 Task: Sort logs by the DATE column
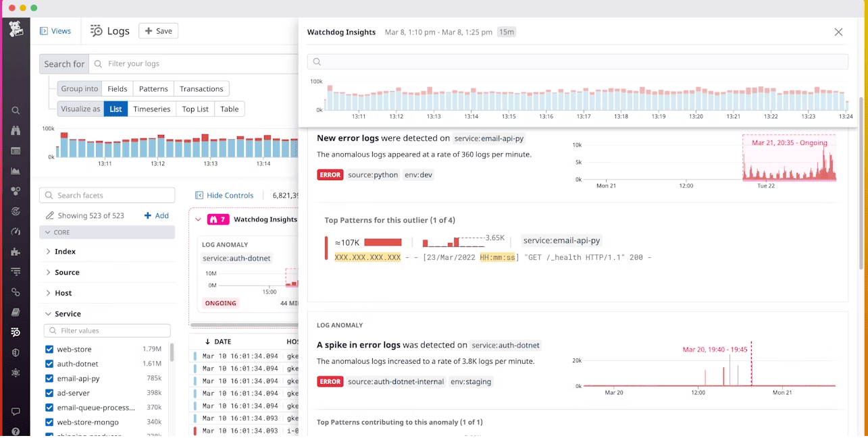[219, 342]
